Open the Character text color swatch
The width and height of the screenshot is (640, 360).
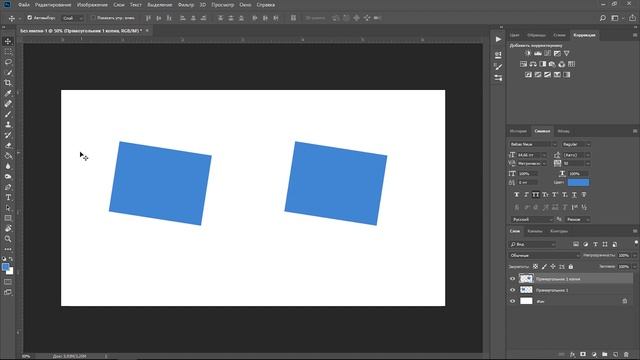point(578,182)
